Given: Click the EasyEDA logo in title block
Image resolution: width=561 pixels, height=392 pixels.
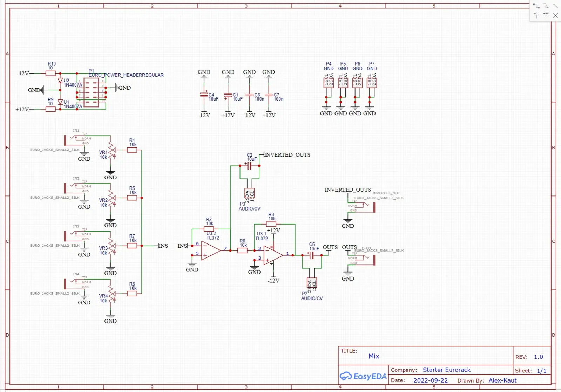Looking at the screenshot, I should pos(363,376).
